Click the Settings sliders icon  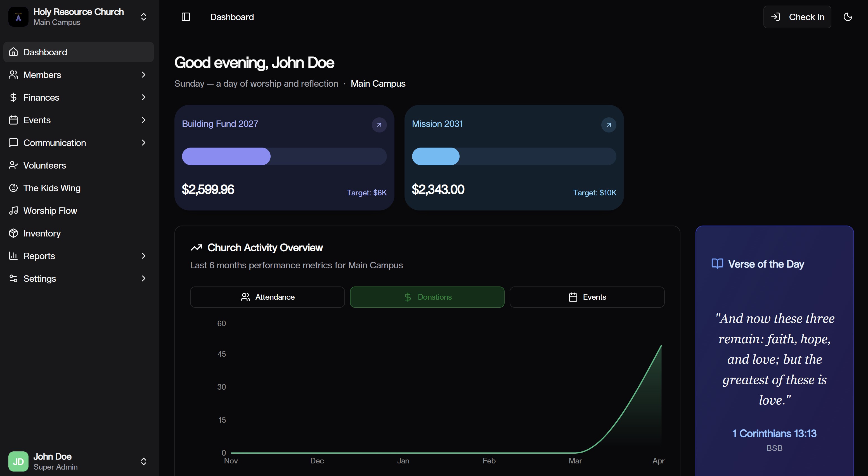tap(13, 278)
